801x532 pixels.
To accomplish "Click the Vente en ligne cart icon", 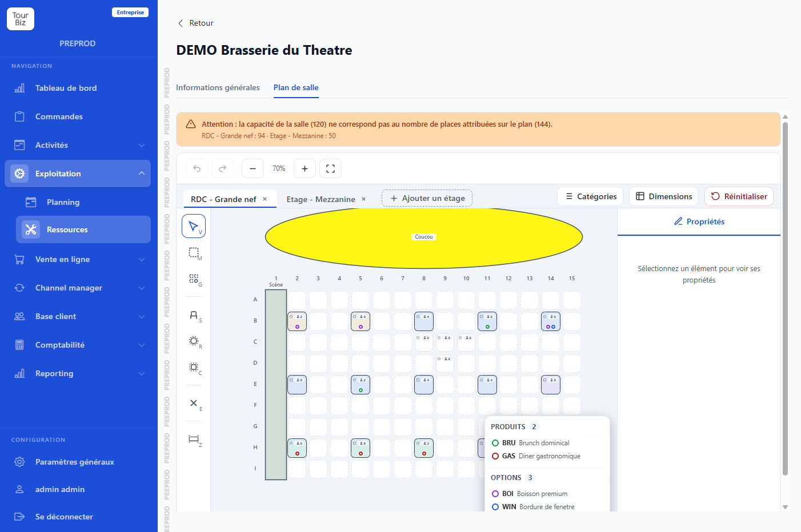I will [x=19, y=259].
